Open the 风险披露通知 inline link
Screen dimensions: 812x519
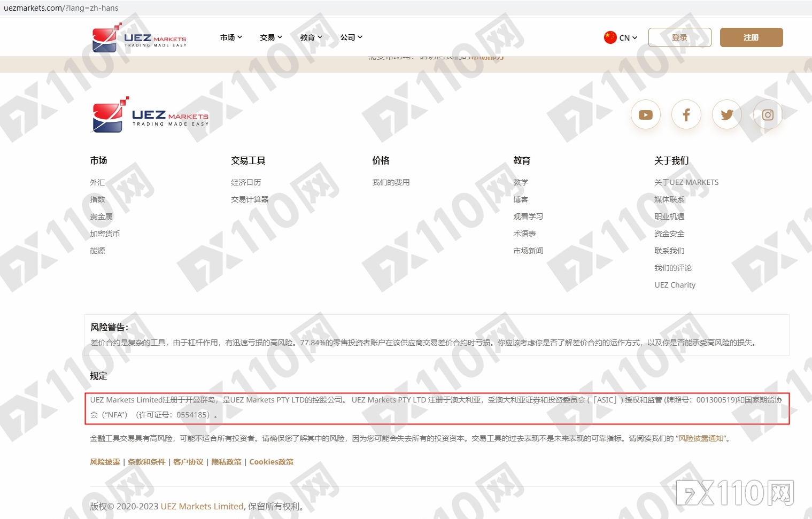pos(701,438)
